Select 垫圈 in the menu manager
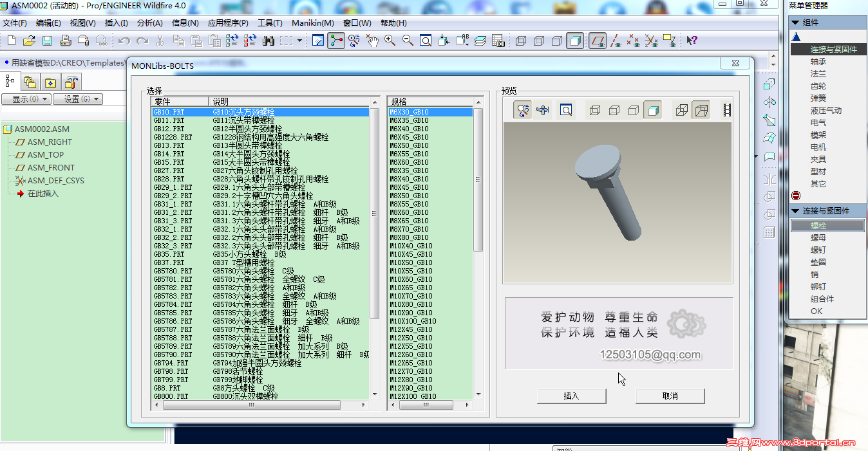 (818, 262)
